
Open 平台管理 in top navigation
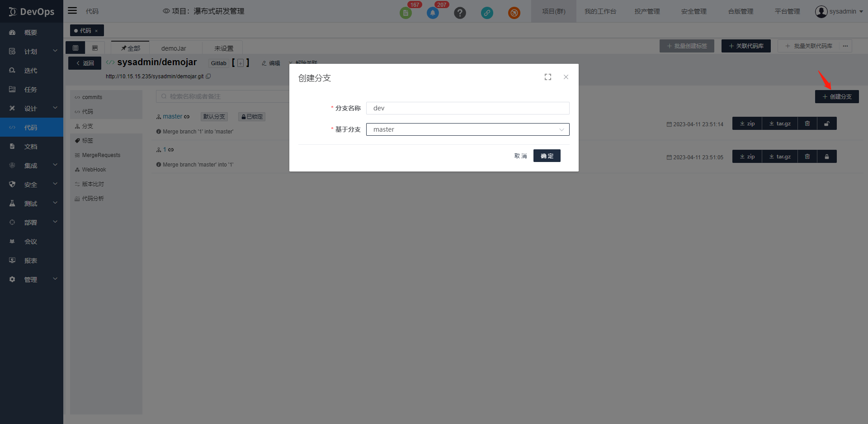(x=788, y=11)
